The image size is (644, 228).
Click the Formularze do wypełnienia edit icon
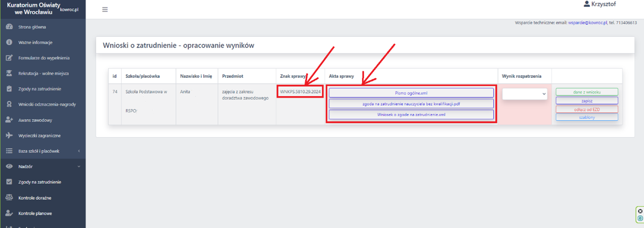(x=9, y=58)
